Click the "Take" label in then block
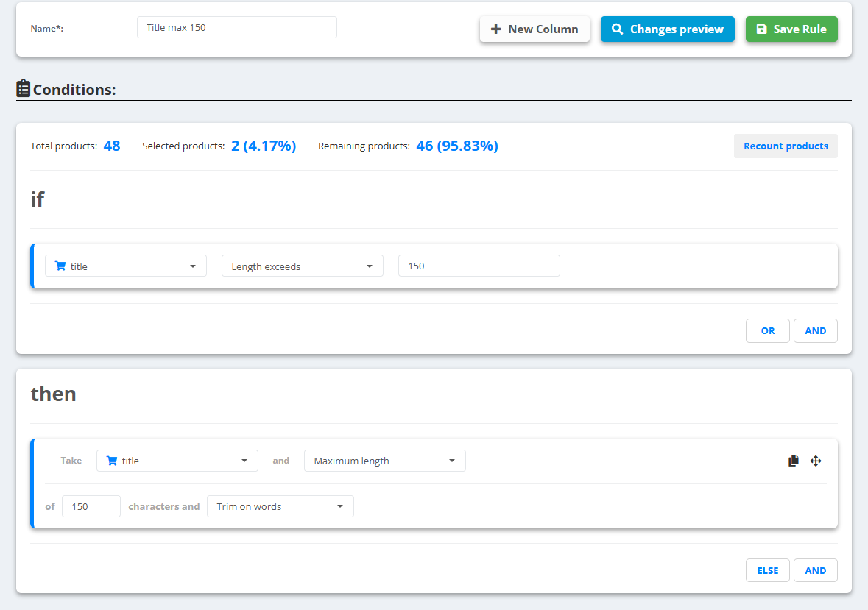The height and width of the screenshot is (610, 868). click(71, 460)
